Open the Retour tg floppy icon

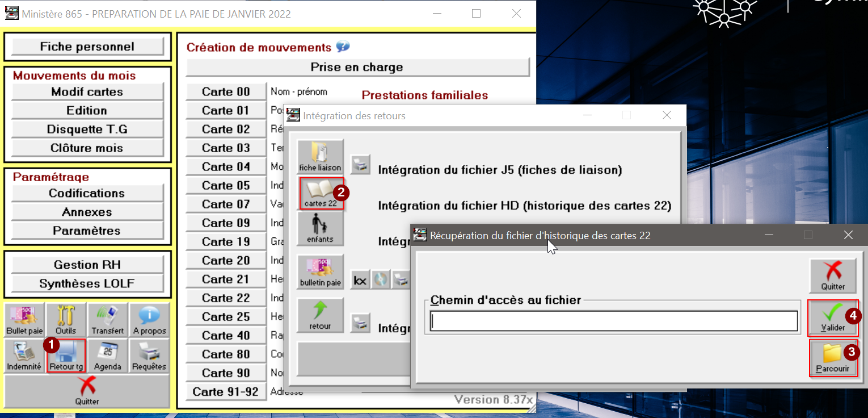click(66, 356)
